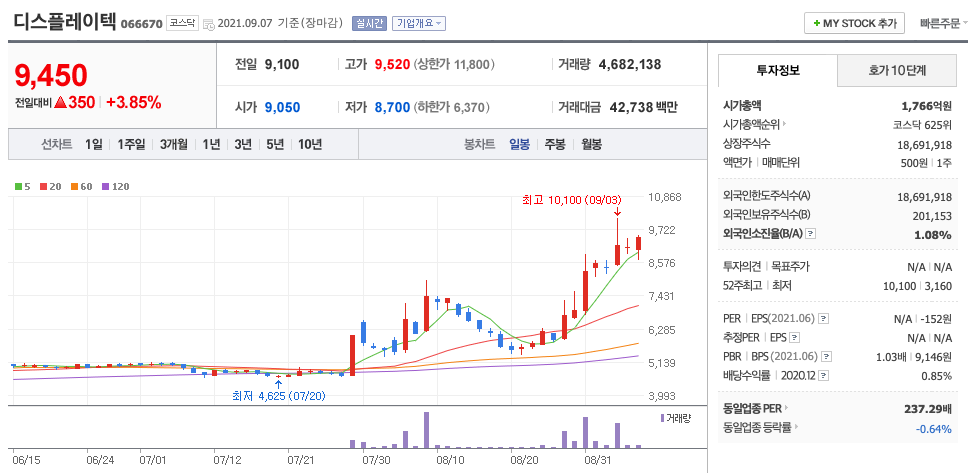Click the 07/30 date axis label
976x473 pixels.
pos(376,461)
